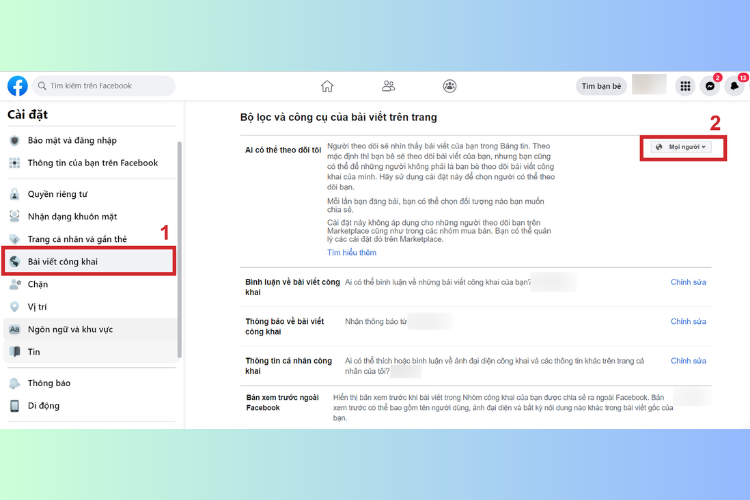The height and width of the screenshot is (500, 750).
Task: Click the shield icon beside Bảo mật và đăng nhập
Action: pos(15,141)
